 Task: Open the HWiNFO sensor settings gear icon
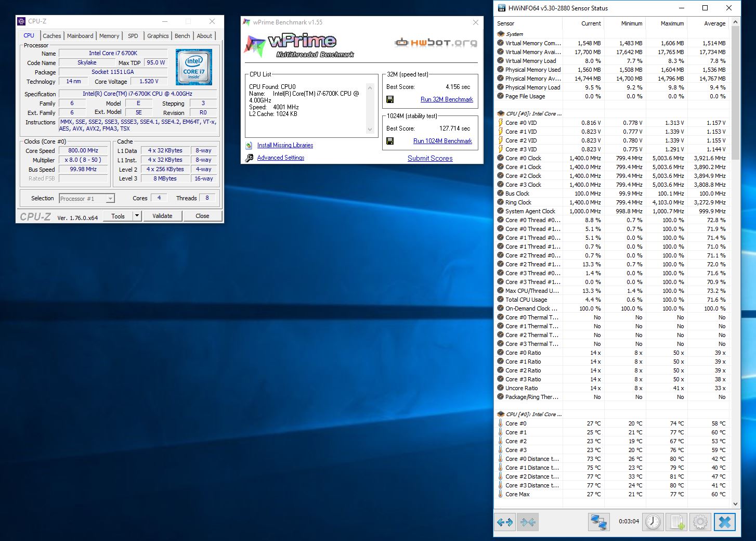700,522
